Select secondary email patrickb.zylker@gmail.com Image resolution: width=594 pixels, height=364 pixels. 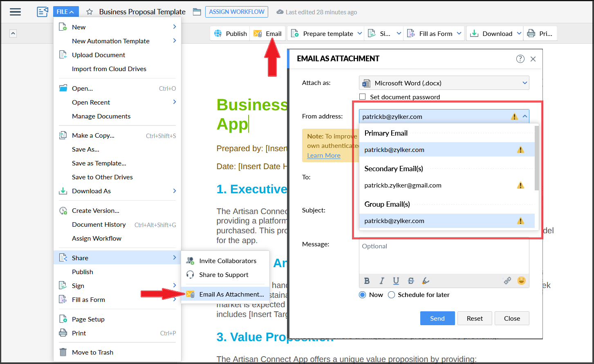447,185
